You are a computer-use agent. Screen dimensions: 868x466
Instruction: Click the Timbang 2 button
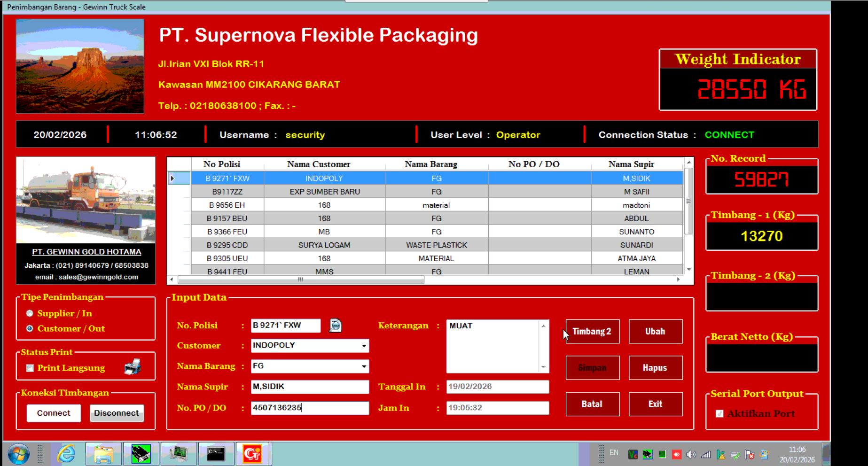[x=592, y=332]
